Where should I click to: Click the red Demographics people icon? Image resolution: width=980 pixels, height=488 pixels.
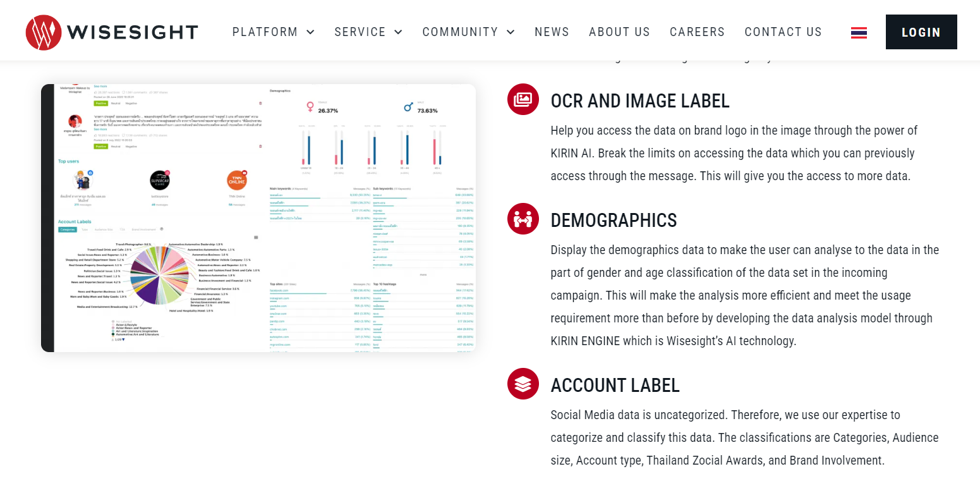[523, 219]
